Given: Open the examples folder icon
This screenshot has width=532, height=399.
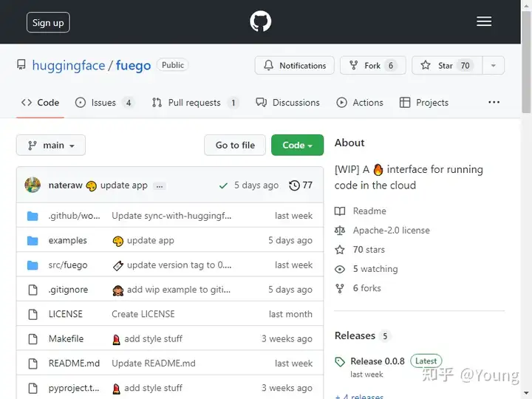Looking at the screenshot, I should (33, 241).
